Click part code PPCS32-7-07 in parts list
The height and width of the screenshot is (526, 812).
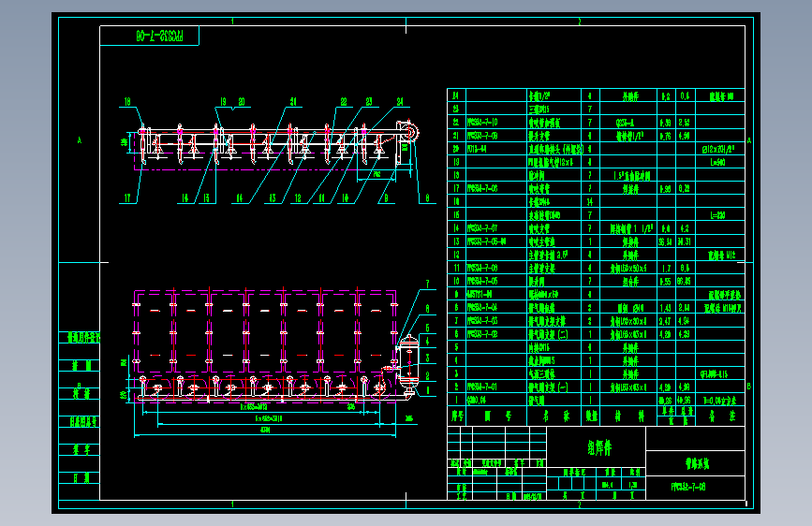point(482,227)
